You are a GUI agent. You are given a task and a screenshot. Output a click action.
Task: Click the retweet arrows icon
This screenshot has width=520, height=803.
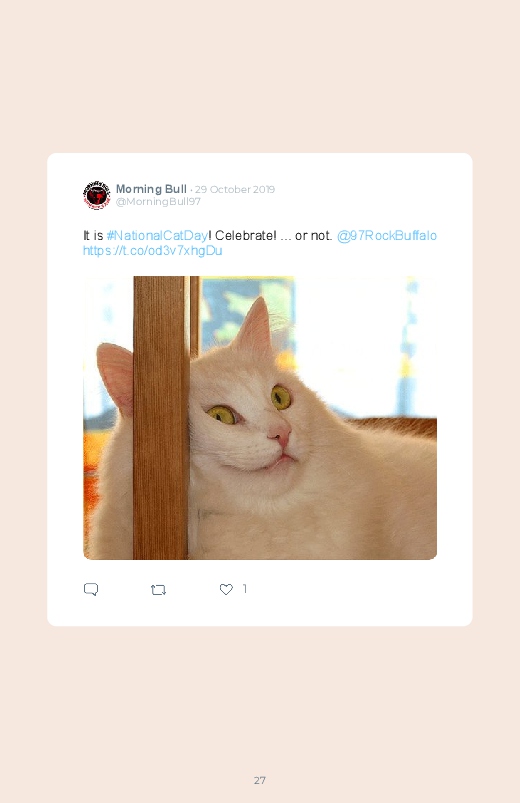pyautogui.click(x=158, y=590)
